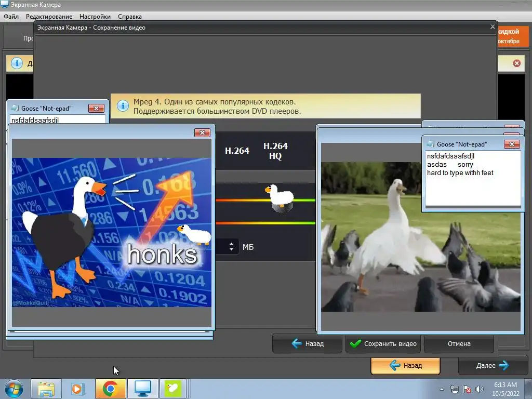Image resolution: width=532 pixels, height=399 pixels.
Task: Dismiss the info bar with red X icon
Action: pos(516,63)
